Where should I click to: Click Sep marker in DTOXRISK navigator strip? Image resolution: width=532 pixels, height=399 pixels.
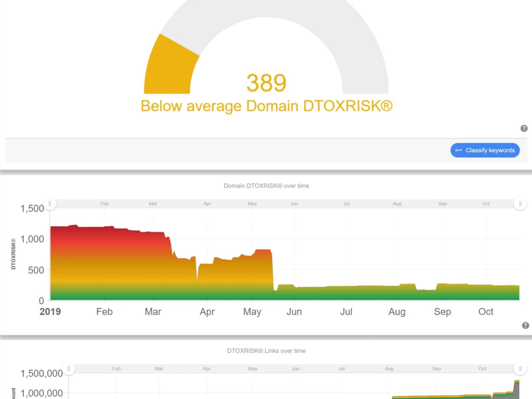click(x=443, y=204)
